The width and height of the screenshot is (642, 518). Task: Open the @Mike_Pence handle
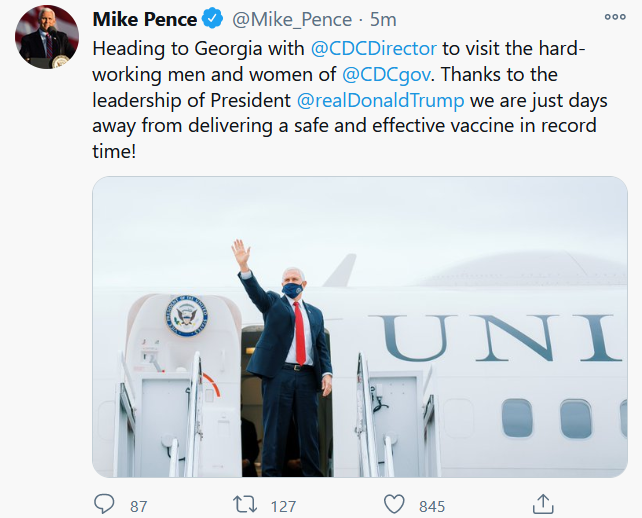(292, 20)
